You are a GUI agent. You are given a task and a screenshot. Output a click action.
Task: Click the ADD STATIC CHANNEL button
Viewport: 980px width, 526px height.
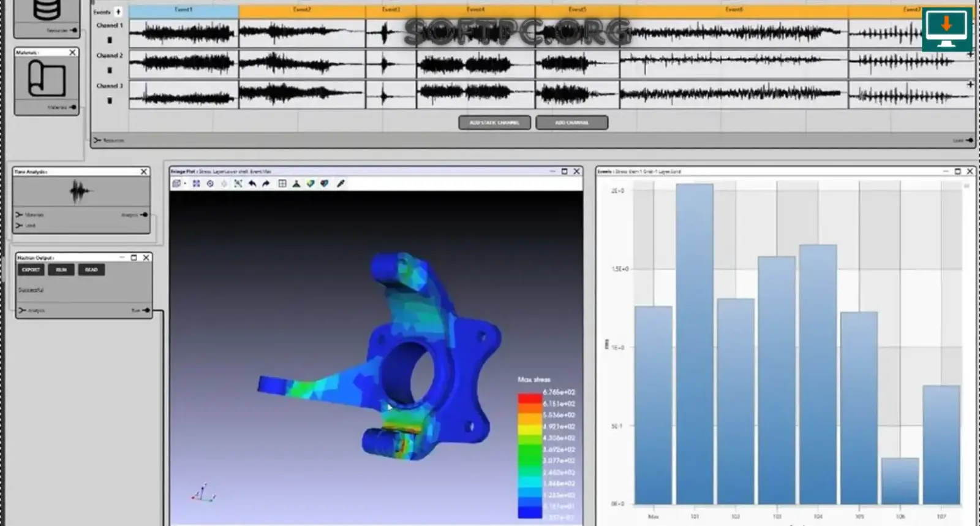pyautogui.click(x=494, y=123)
